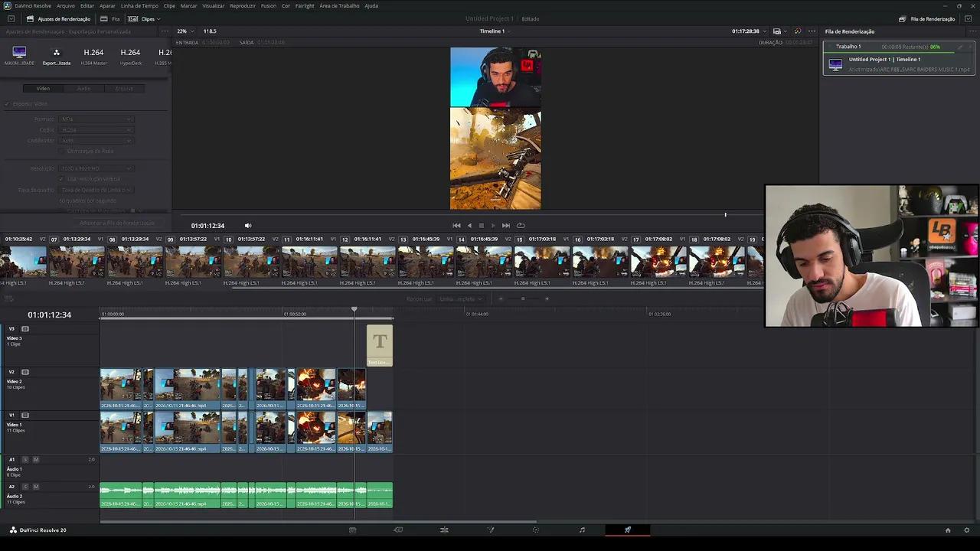Viewport: 980px width, 551px height.
Task: Toggle the Exportar Vídeo checkbox
Action: click(x=8, y=103)
